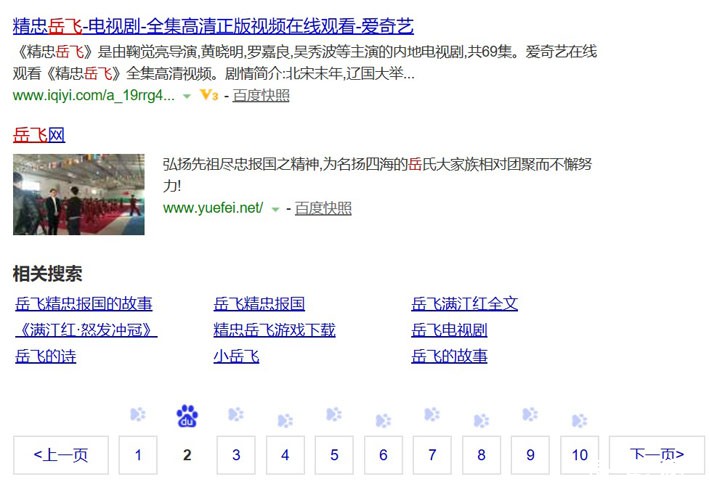Click the blue Baidu paw icon above page 2
Screen dimensions: 709x490
[187, 416]
